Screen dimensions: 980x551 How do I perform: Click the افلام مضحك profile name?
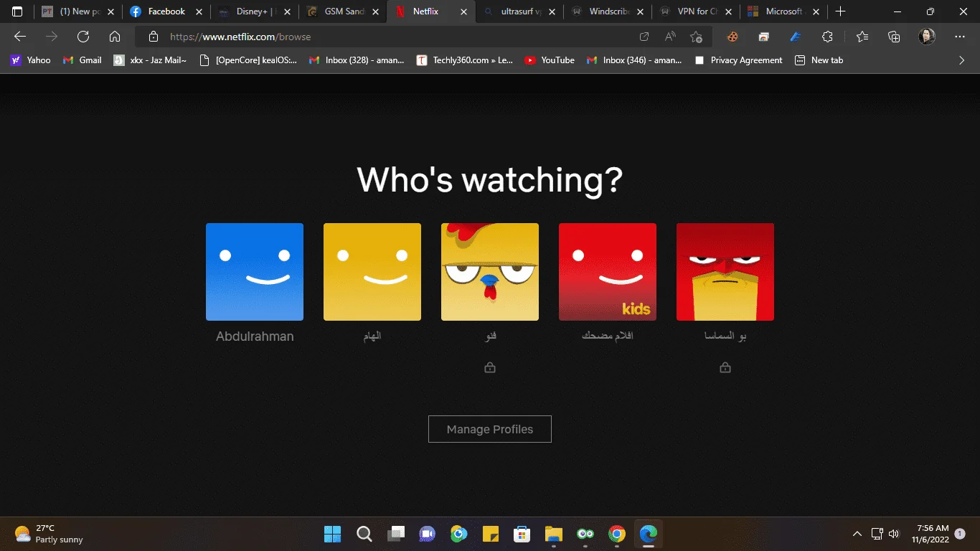click(608, 336)
